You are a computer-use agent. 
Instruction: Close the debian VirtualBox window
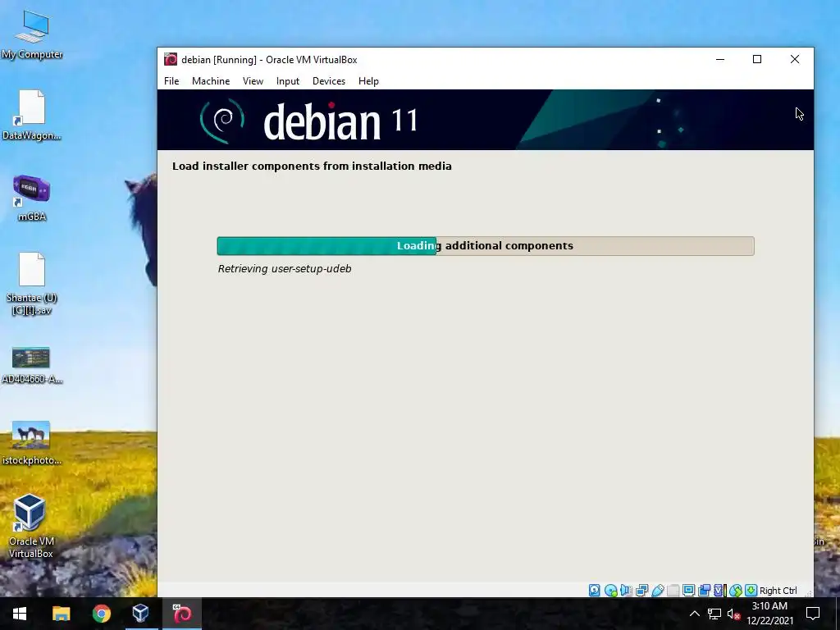coord(794,59)
